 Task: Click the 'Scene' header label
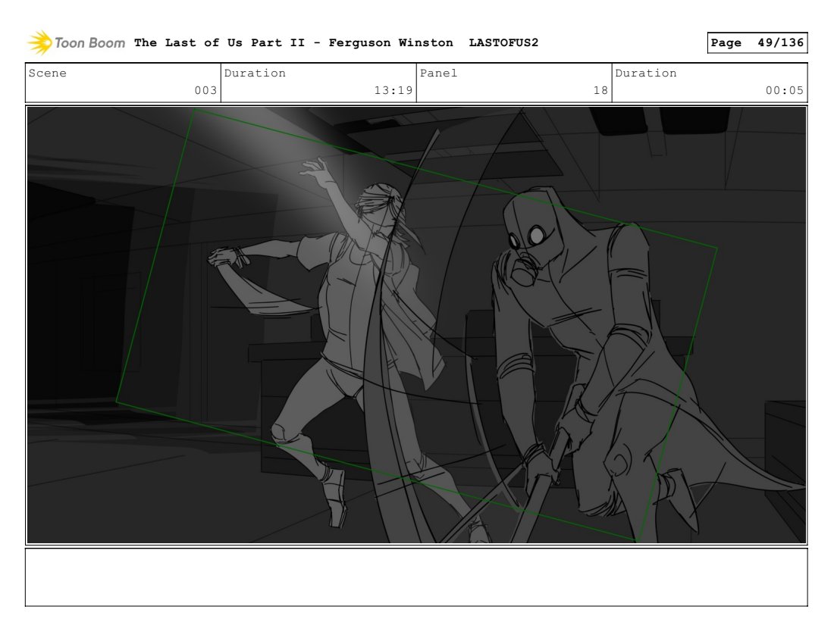pyautogui.click(x=47, y=73)
